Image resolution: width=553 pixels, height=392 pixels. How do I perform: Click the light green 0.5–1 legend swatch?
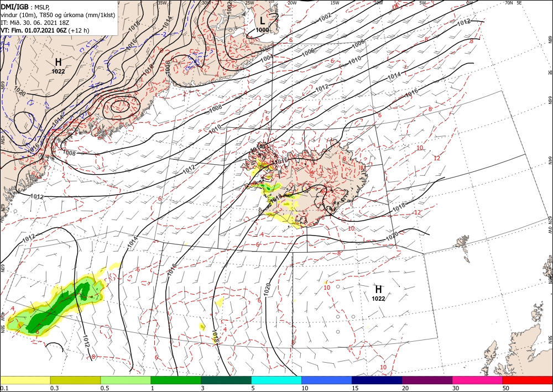point(126,380)
